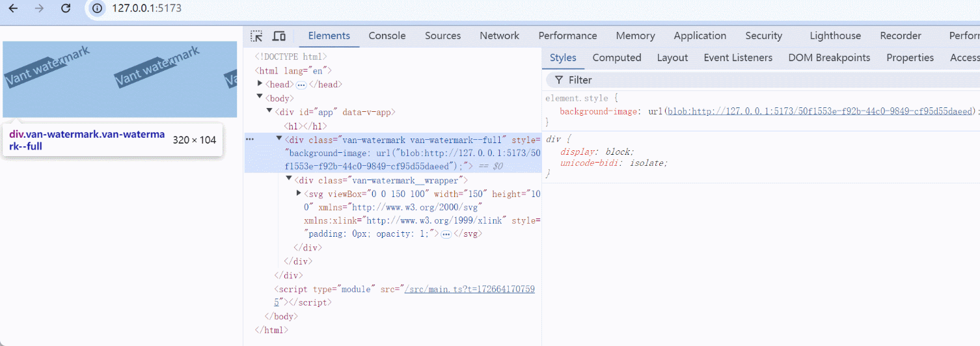Open the Performance tab
The height and width of the screenshot is (346, 980).
567,36
